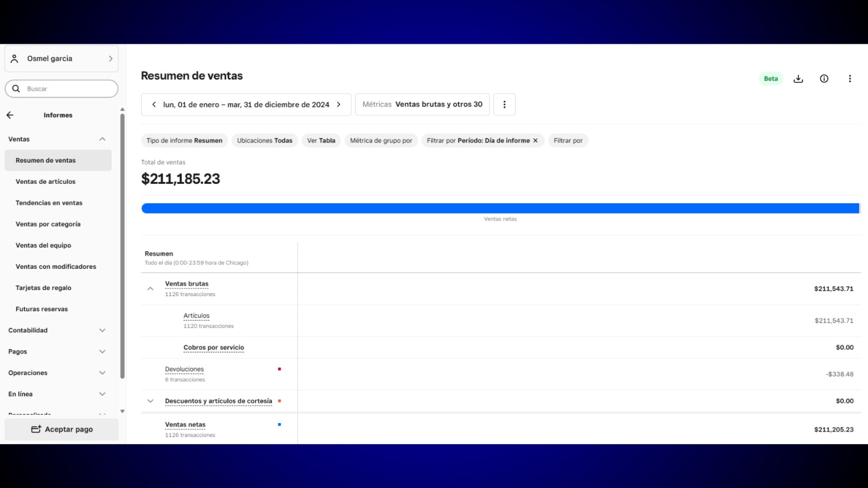868x488 pixels.
Task: Open the Métricas Ventas brutas selector
Action: (423, 105)
